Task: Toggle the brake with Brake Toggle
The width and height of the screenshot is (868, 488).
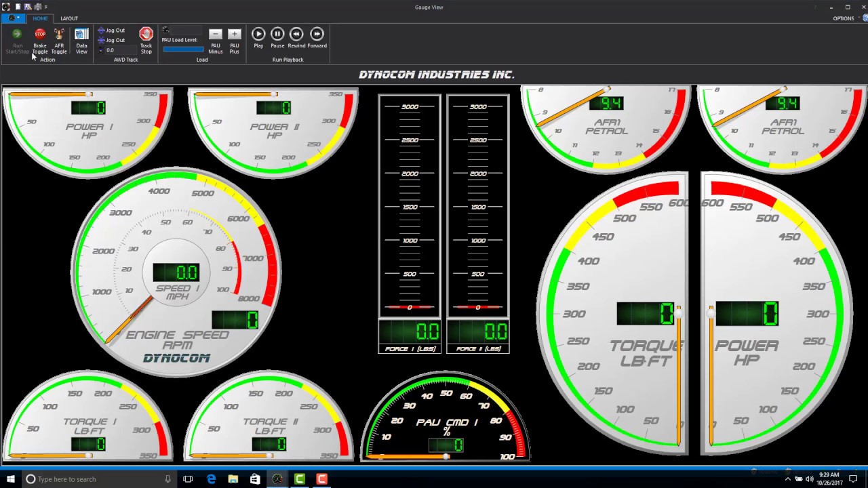Action: tap(40, 41)
